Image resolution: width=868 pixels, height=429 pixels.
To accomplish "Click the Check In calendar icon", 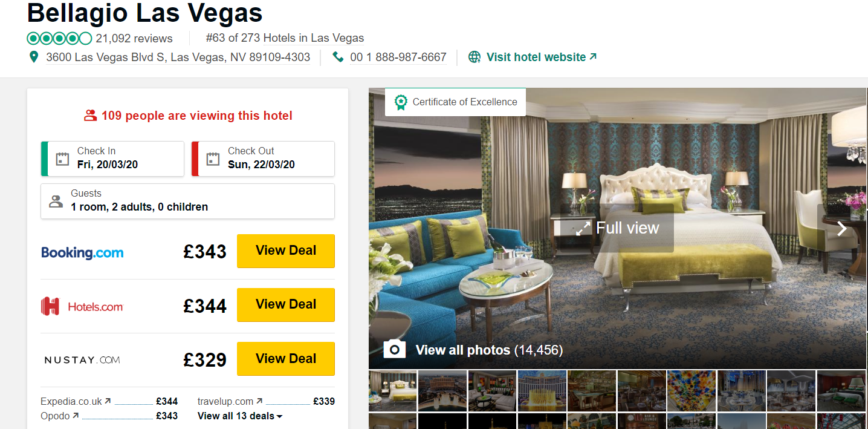I will tap(62, 159).
